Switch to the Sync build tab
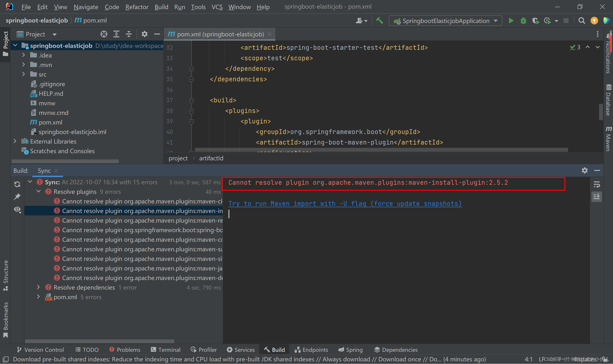The width and height of the screenshot is (613, 364). (44, 171)
